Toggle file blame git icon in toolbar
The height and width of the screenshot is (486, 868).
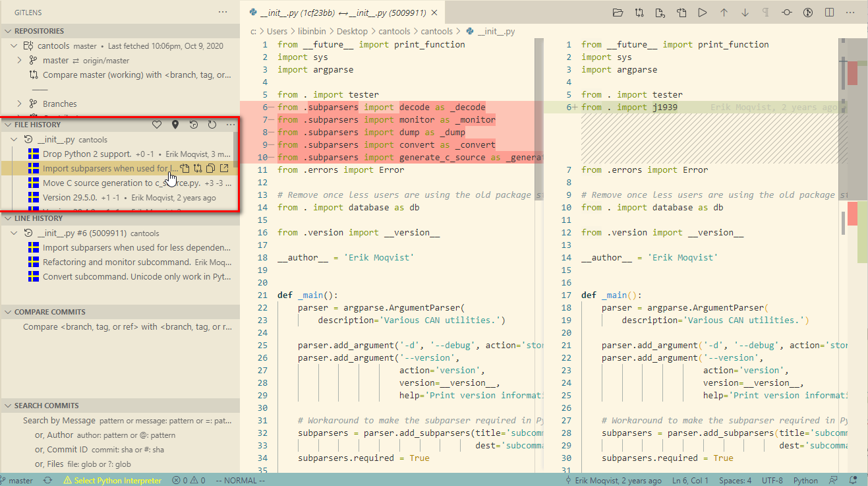(x=808, y=13)
